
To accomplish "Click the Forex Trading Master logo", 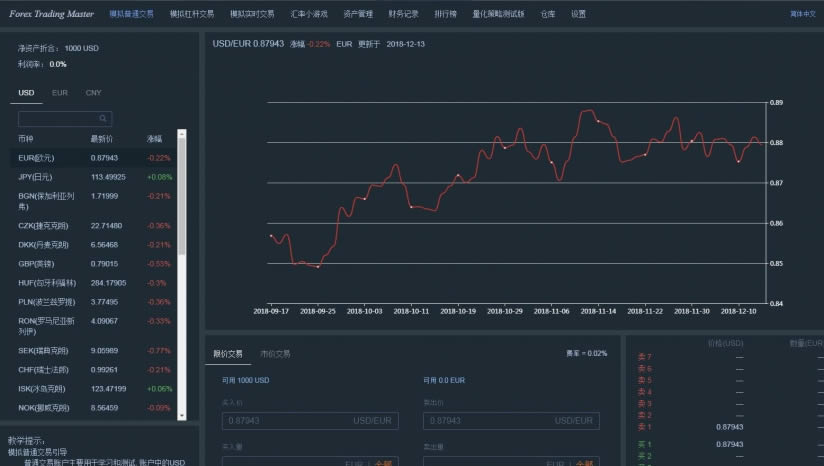I will pyautogui.click(x=52, y=14).
